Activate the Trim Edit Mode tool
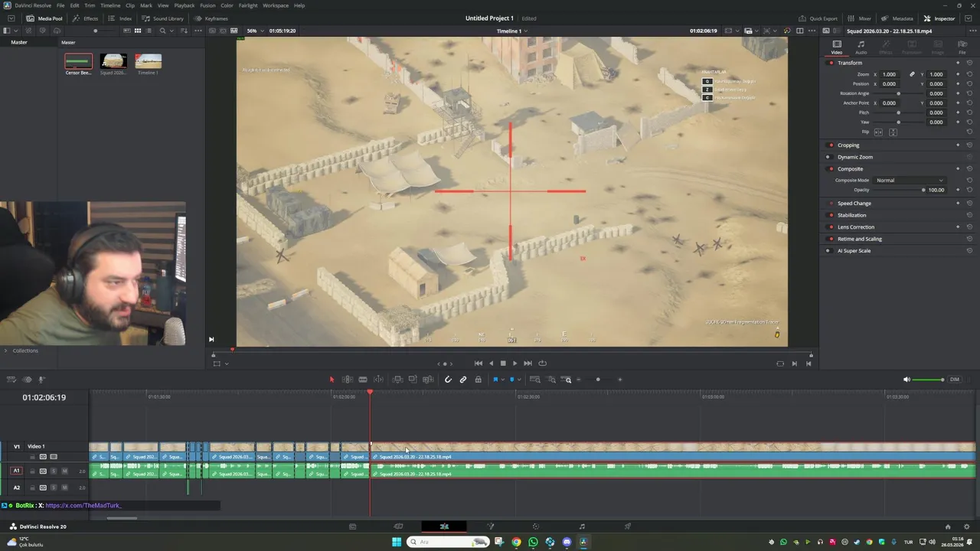980x551 pixels. (x=347, y=380)
